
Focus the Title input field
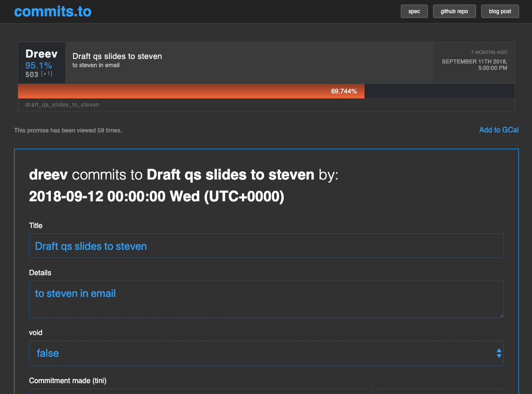point(266,246)
